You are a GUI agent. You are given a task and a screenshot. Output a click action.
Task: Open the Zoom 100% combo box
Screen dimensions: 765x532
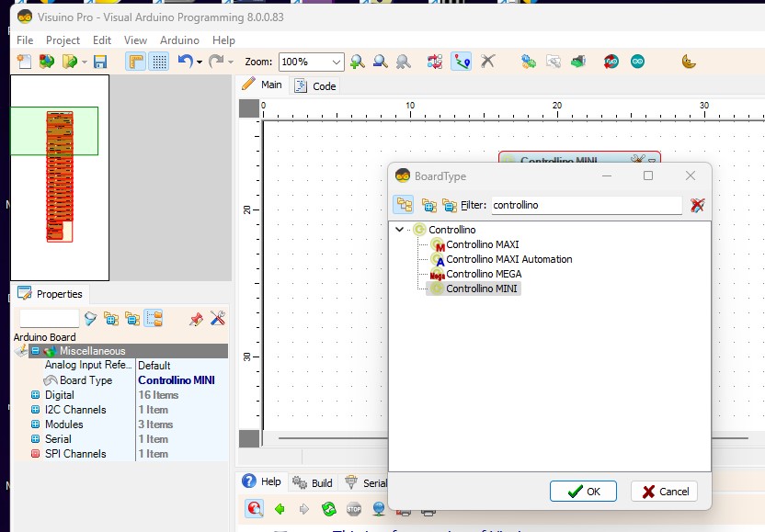click(x=312, y=62)
